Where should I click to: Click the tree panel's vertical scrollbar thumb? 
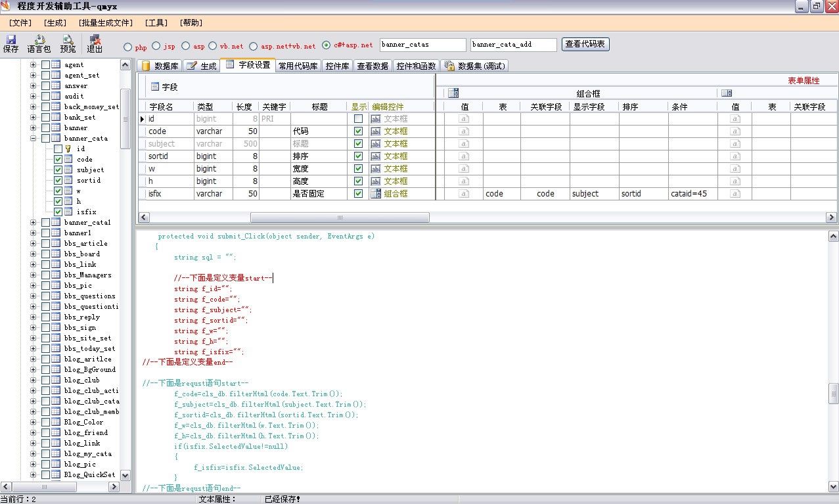125,119
